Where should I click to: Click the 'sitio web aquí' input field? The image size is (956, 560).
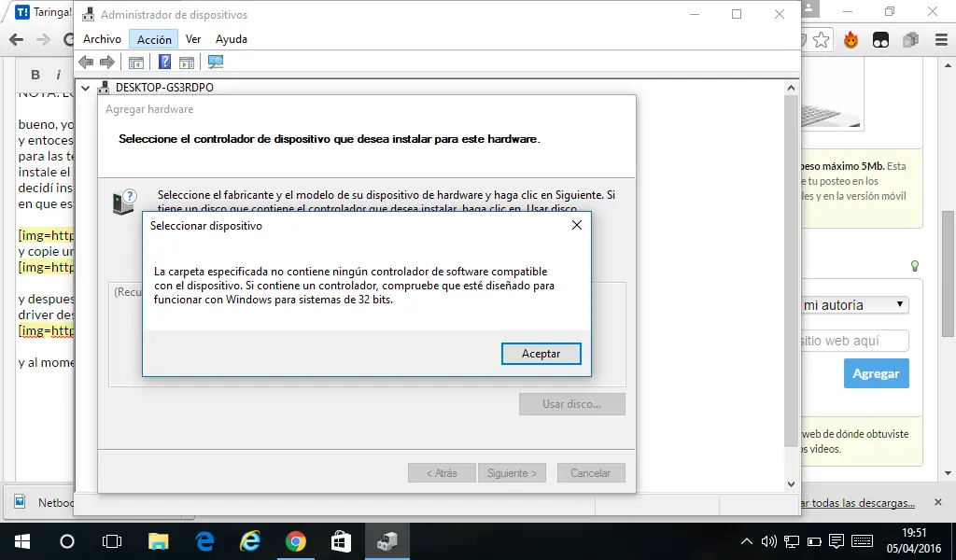854,341
